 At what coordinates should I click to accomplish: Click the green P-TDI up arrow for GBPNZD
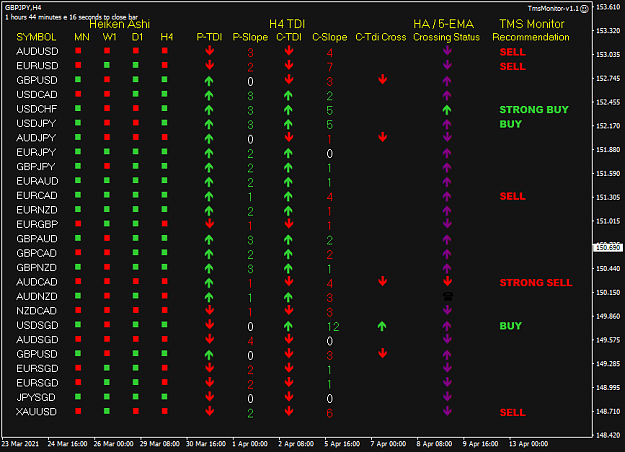[209, 269]
